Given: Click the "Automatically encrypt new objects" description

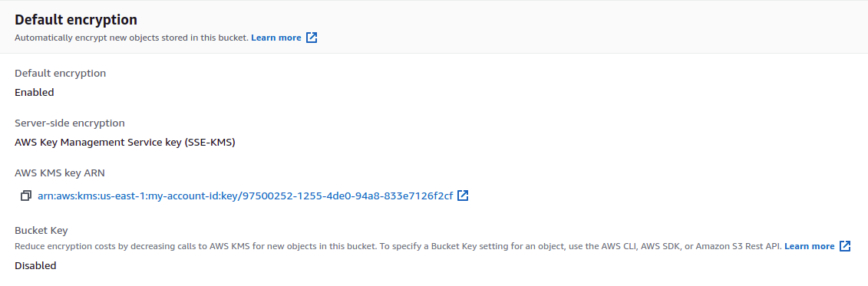Looking at the screenshot, I should click(131, 38).
